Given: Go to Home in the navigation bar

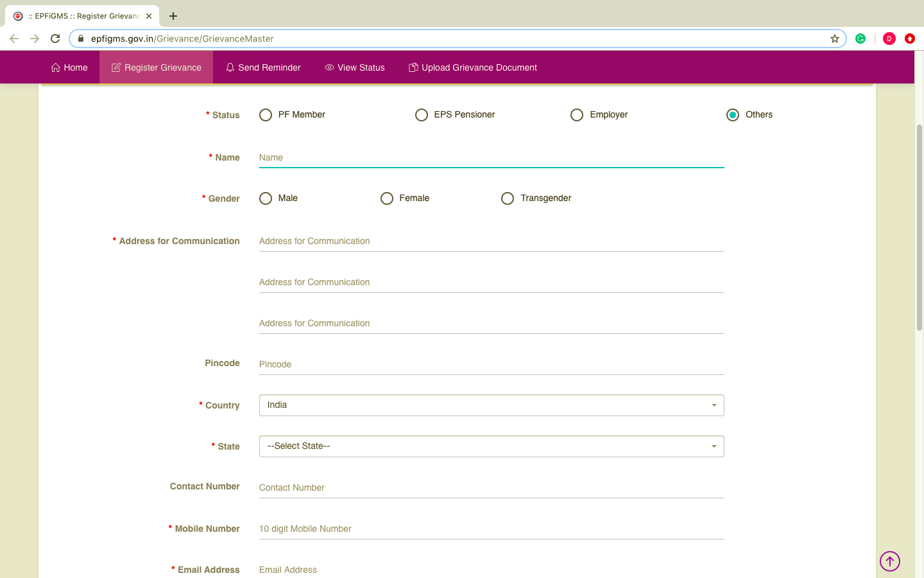Looking at the screenshot, I should point(69,67).
